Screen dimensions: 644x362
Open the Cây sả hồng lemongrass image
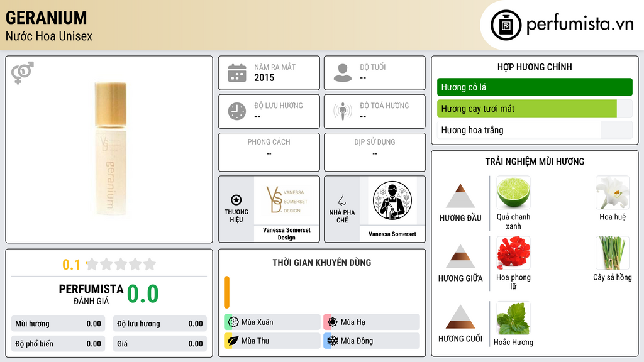tap(613, 253)
